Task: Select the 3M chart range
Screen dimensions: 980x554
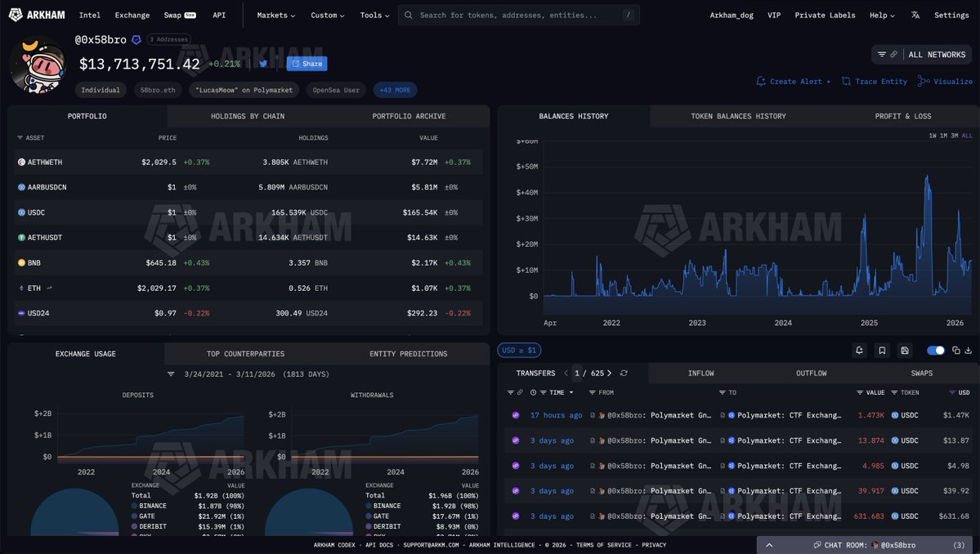Action: click(955, 136)
